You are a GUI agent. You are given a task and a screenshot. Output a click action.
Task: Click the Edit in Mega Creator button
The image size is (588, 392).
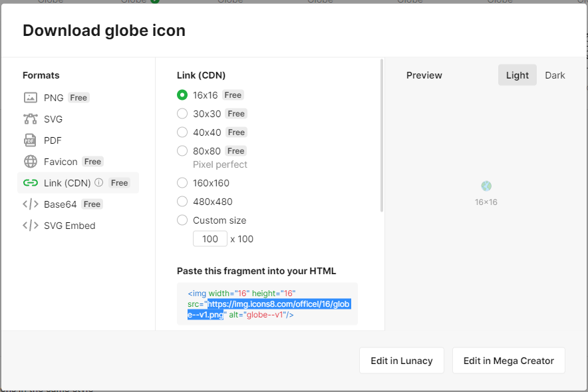click(x=508, y=361)
